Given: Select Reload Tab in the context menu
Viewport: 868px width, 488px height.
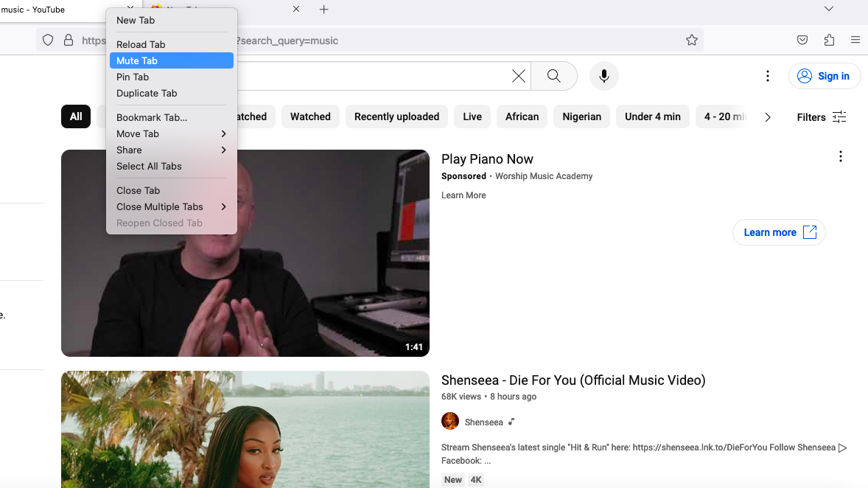Looking at the screenshot, I should [172, 44].
